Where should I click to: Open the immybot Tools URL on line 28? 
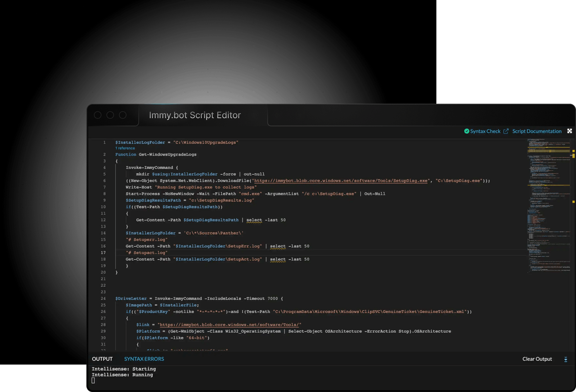click(x=229, y=324)
